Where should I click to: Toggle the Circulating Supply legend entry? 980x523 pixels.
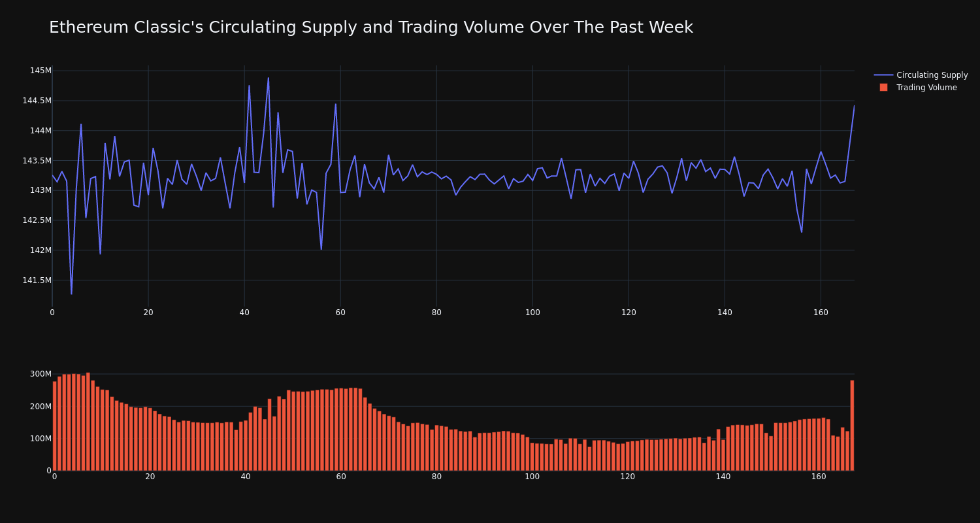pyautogui.click(x=921, y=75)
